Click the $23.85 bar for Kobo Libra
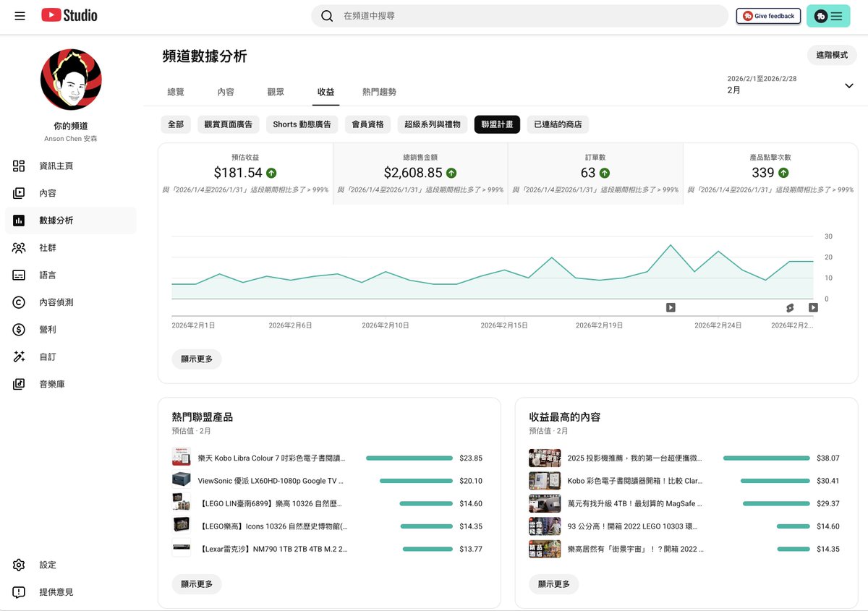 pos(409,458)
